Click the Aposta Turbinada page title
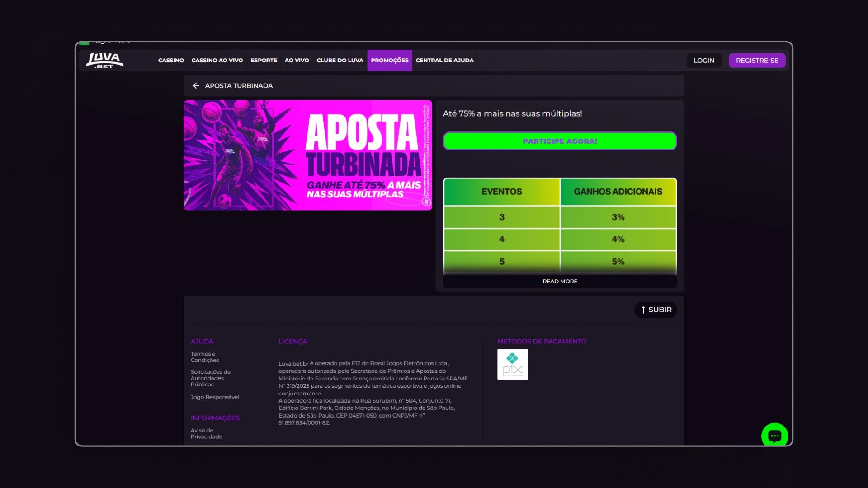This screenshot has width=868, height=488. [239, 86]
